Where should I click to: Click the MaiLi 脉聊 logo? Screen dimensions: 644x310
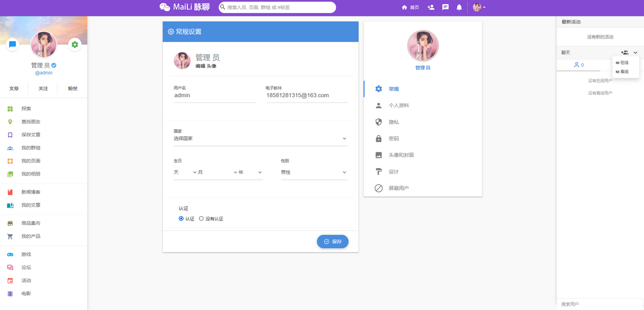pos(185,8)
